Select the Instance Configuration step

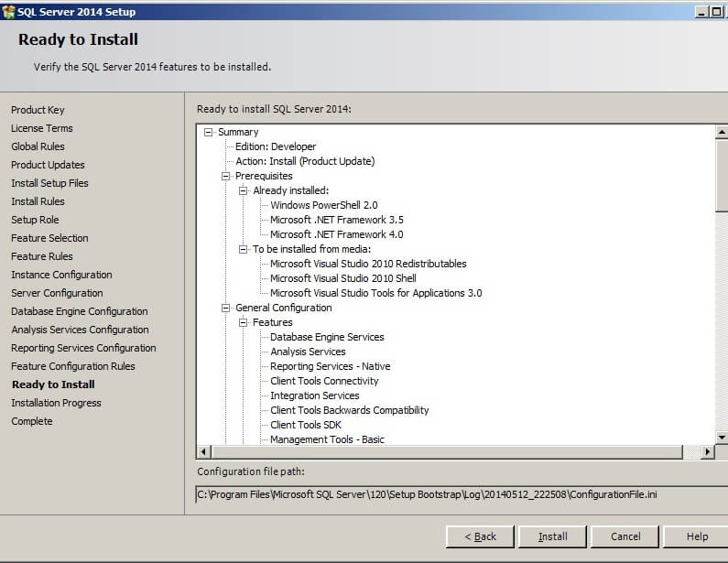click(61, 275)
